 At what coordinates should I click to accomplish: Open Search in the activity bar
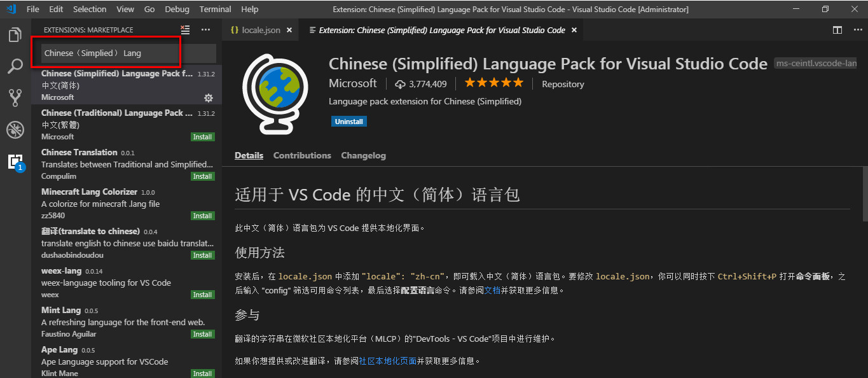(15, 66)
